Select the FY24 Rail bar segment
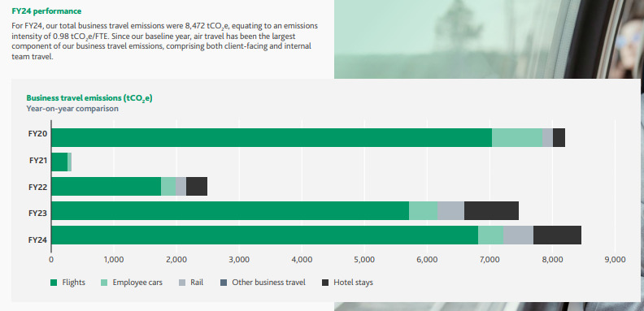The image size is (644, 311). click(x=518, y=235)
